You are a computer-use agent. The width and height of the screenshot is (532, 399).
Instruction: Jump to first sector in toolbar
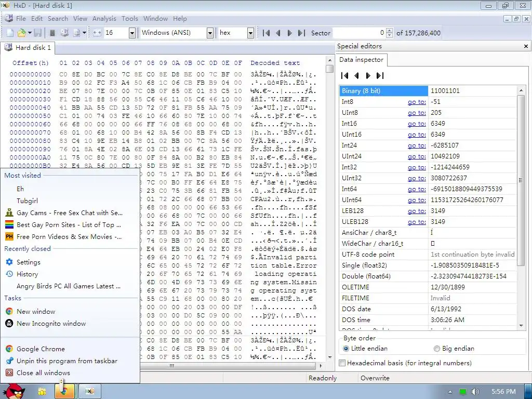click(267, 33)
